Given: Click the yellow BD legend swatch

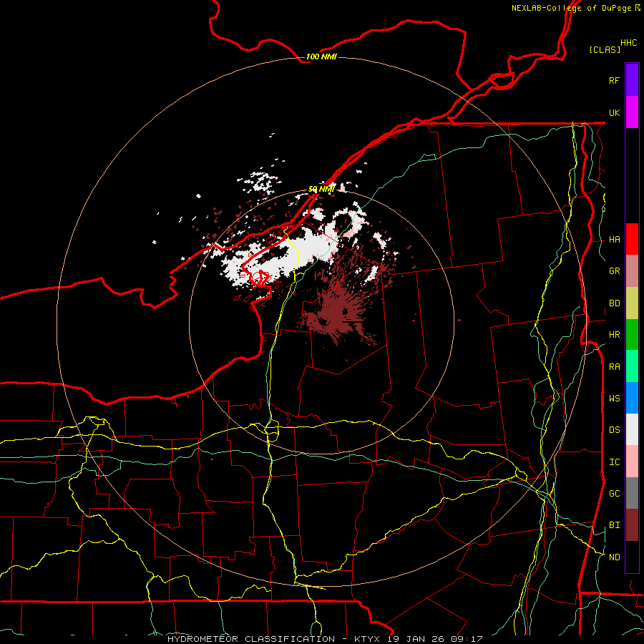Looking at the screenshot, I should (632, 303).
